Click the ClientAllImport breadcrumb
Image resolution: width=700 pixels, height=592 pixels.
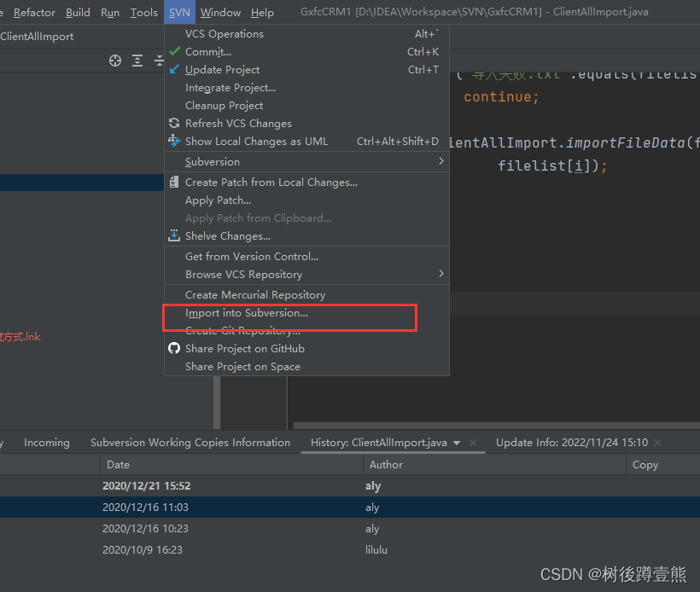coord(37,37)
